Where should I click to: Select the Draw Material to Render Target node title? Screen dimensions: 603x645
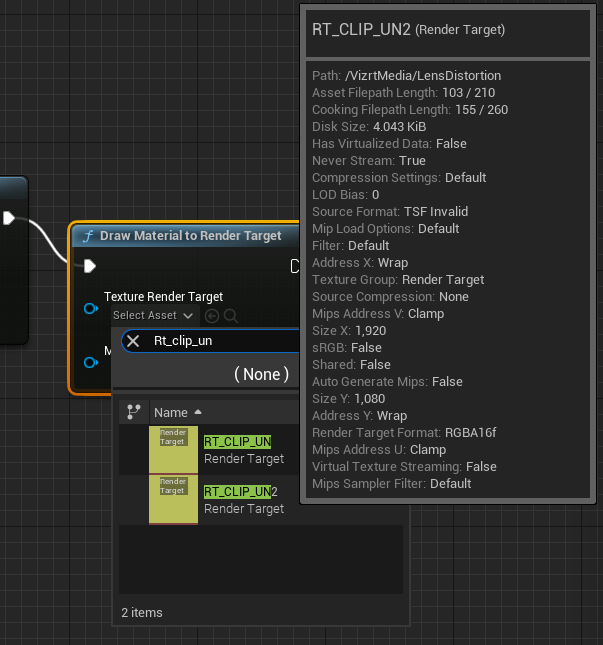tap(190, 236)
